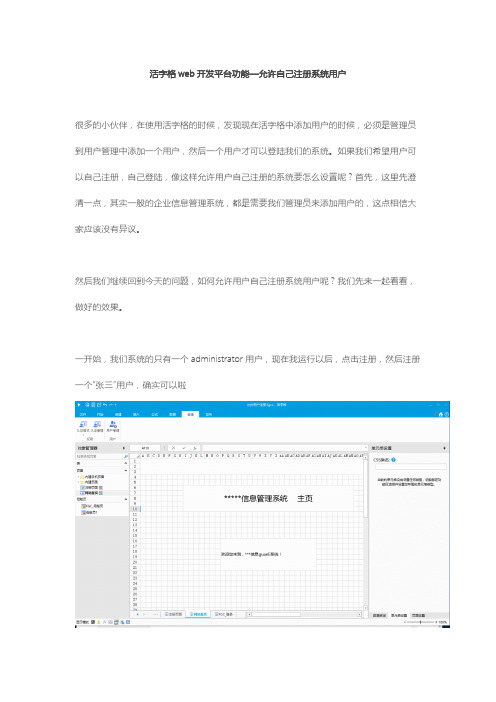The height and width of the screenshot is (702, 496).
Task: Click the first sheet tab navigation arrow
Action: tap(137, 615)
